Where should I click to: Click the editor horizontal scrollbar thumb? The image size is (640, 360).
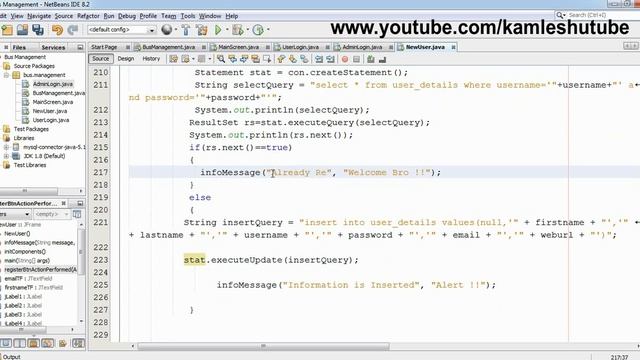263,346
